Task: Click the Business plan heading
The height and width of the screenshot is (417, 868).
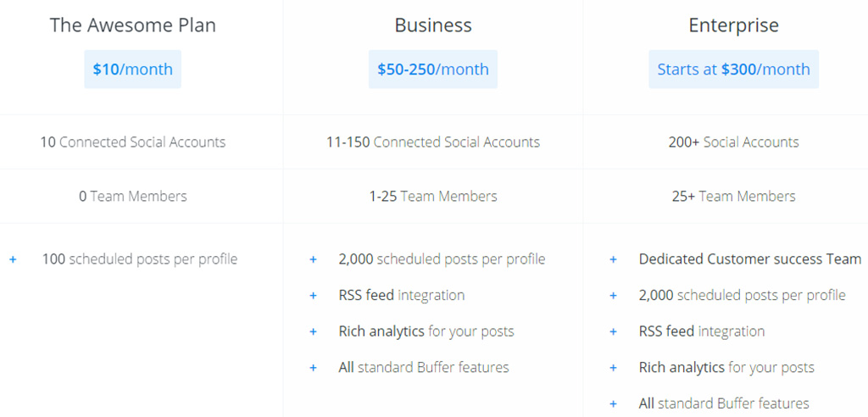Action: point(432,25)
